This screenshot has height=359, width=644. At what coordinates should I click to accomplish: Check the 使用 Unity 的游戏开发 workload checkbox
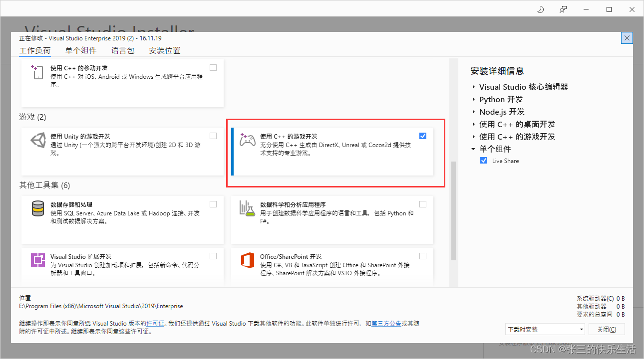click(213, 136)
